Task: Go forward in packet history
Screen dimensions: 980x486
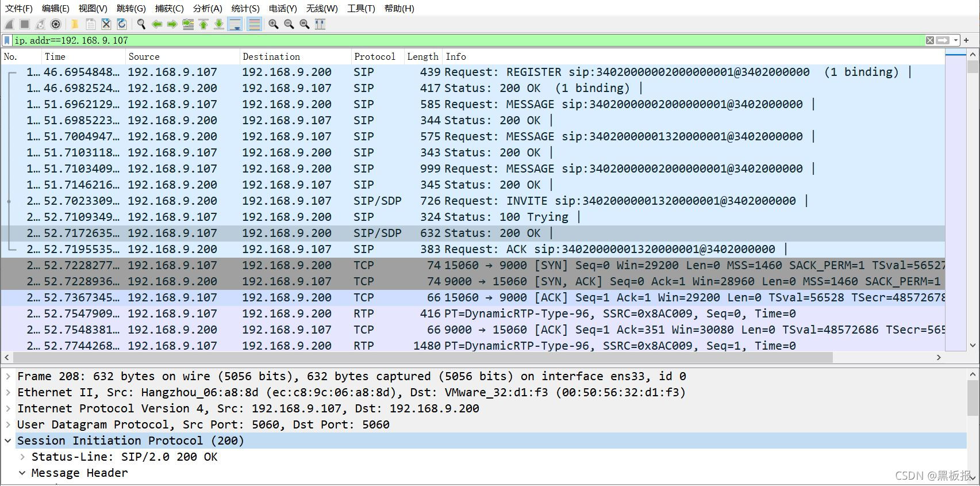Action: click(x=172, y=24)
